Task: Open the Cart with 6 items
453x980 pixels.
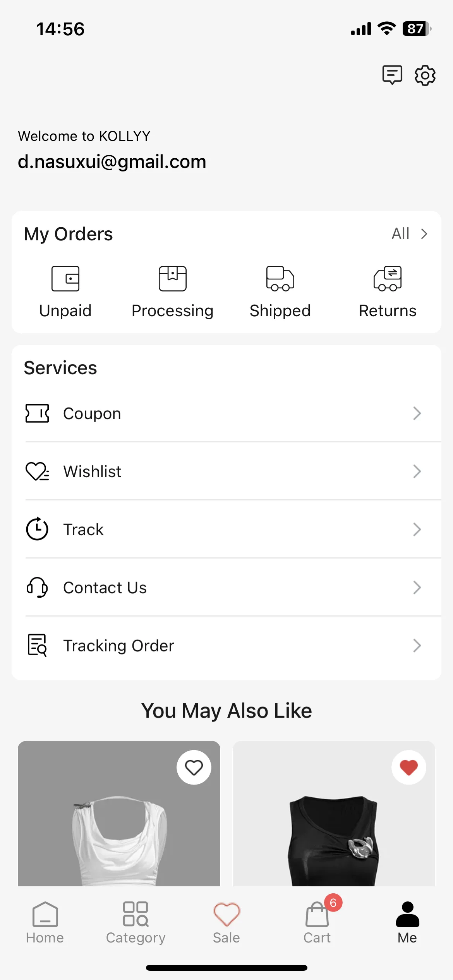Action: [x=317, y=923]
